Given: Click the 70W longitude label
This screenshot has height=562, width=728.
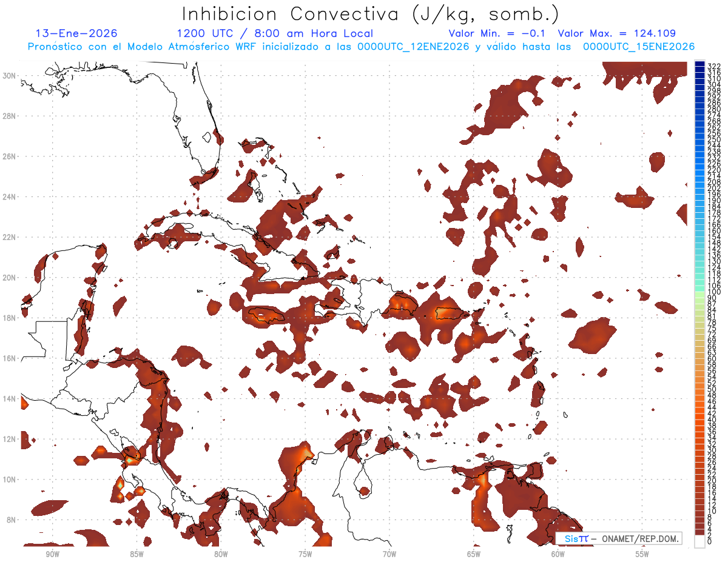Looking at the screenshot, I should pyautogui.click(x=389, y=554).
